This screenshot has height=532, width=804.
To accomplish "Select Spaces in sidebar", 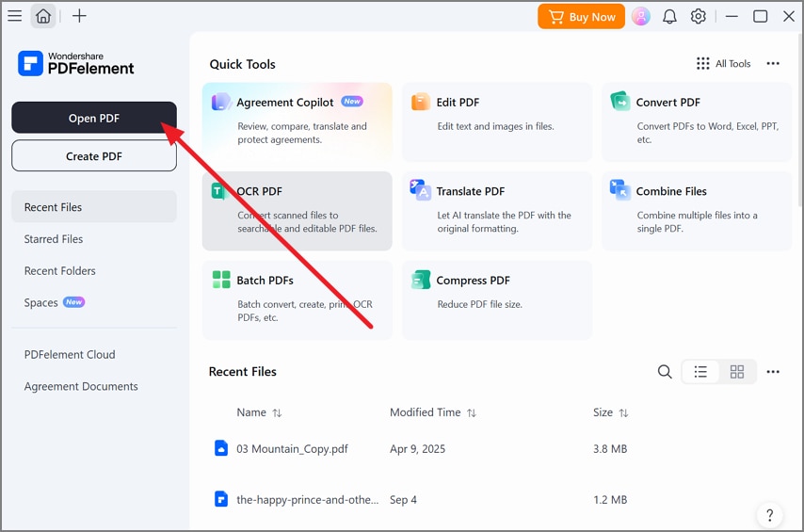I will click(94, 302).
